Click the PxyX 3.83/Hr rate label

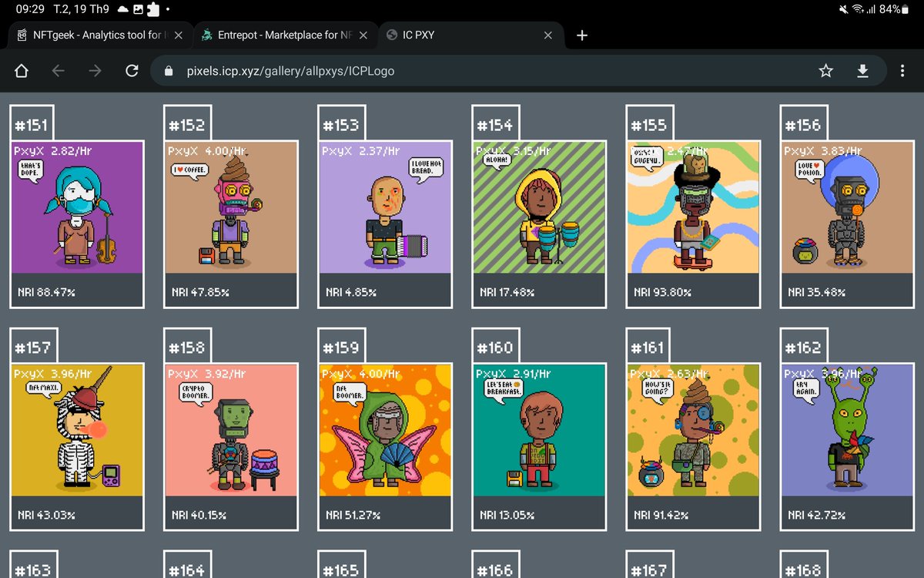tap(823, 151)
